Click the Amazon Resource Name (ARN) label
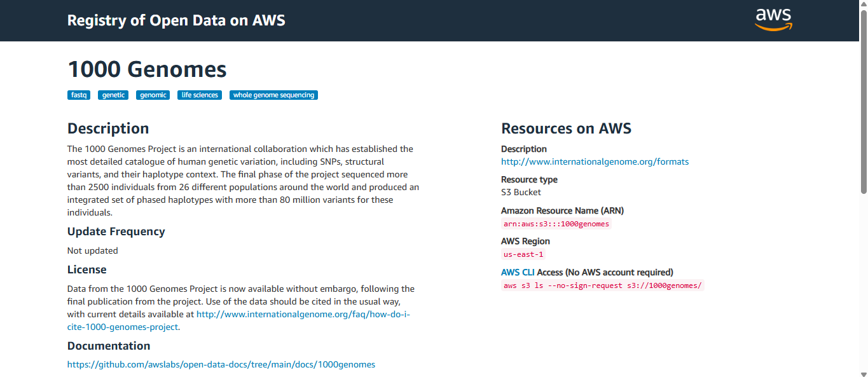This screenshot has width=868, height=377. point(562,210)
